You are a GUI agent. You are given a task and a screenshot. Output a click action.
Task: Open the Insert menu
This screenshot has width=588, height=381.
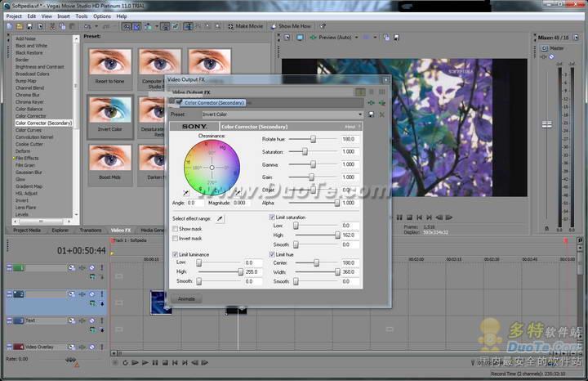click(x=64, y=16)
